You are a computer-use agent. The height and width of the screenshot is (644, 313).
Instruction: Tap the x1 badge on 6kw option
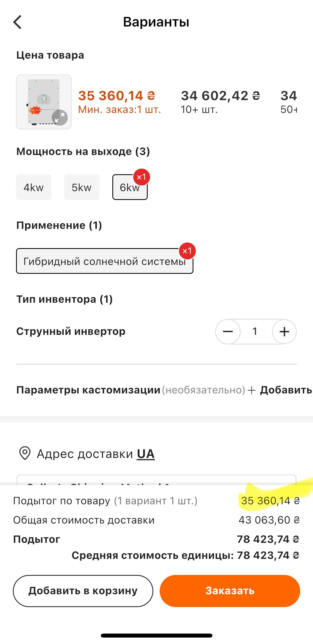[x=141, y=177]
